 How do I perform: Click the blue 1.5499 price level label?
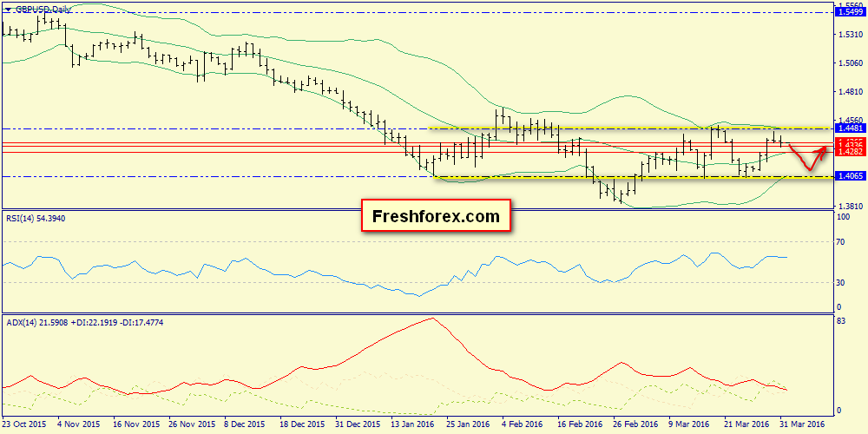click(852, 11)
